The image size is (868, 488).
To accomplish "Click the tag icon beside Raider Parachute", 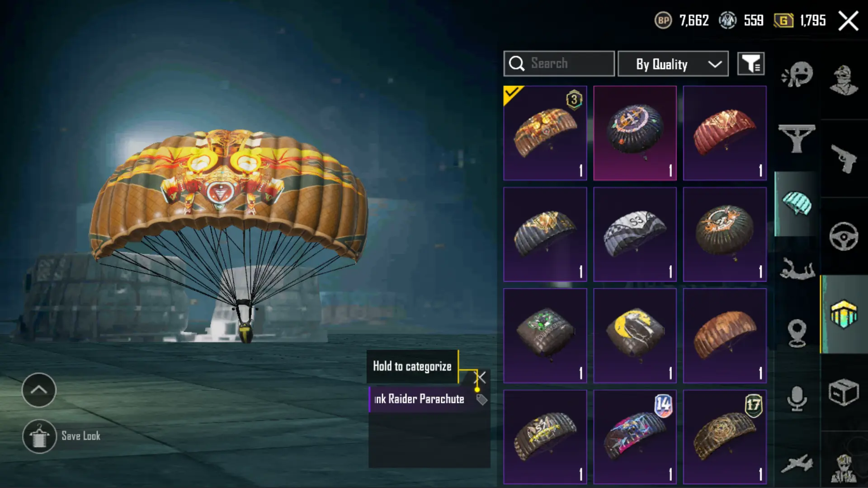I will click(481, 399).
